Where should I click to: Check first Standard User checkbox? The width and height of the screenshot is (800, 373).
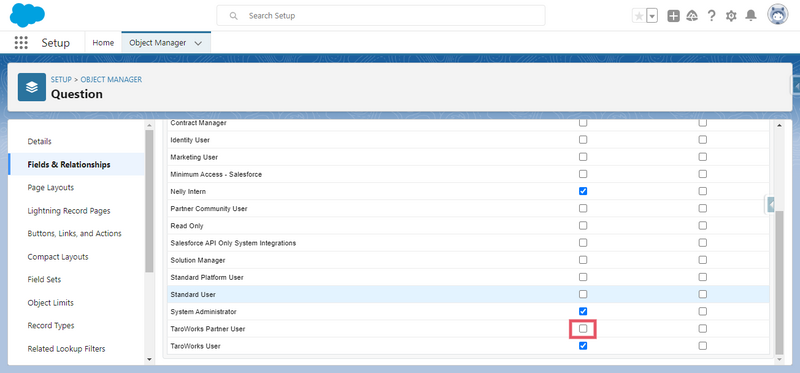(x=583, y=294)
